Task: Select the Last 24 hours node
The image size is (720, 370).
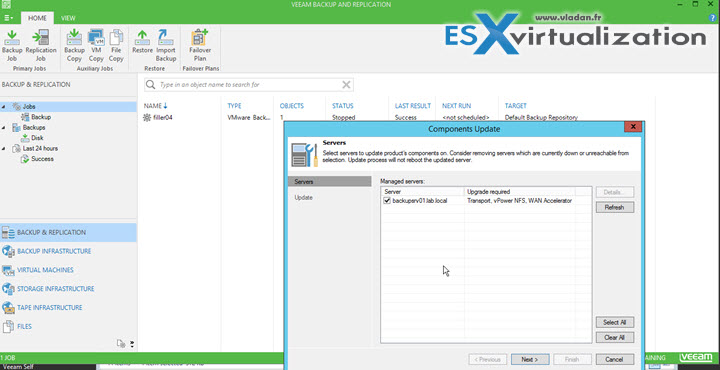Action: tap(40, 149)
